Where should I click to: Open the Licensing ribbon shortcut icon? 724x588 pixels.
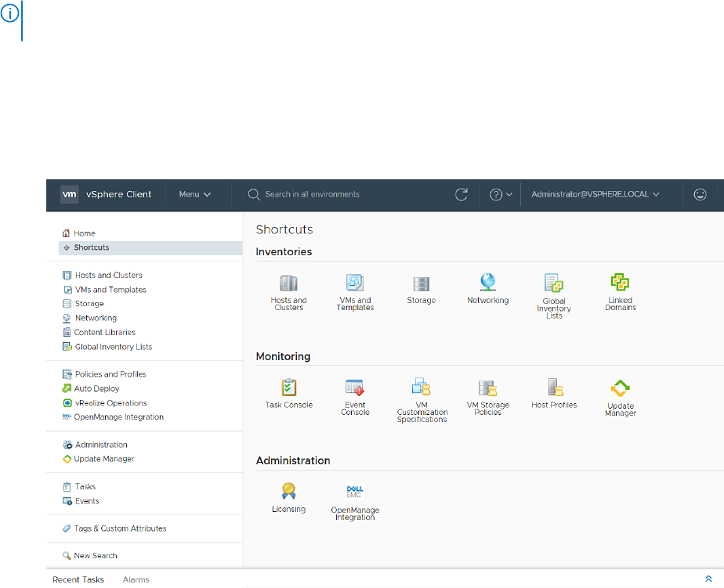pos(288,491)
